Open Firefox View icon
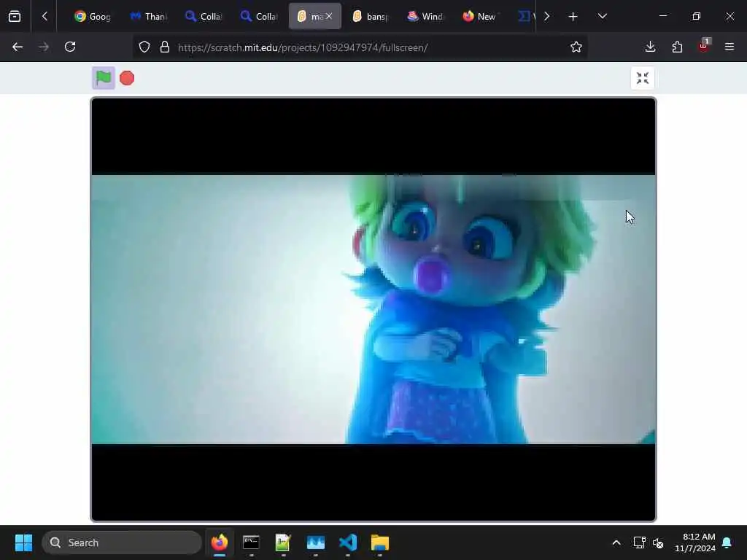 tap(15, 17)
